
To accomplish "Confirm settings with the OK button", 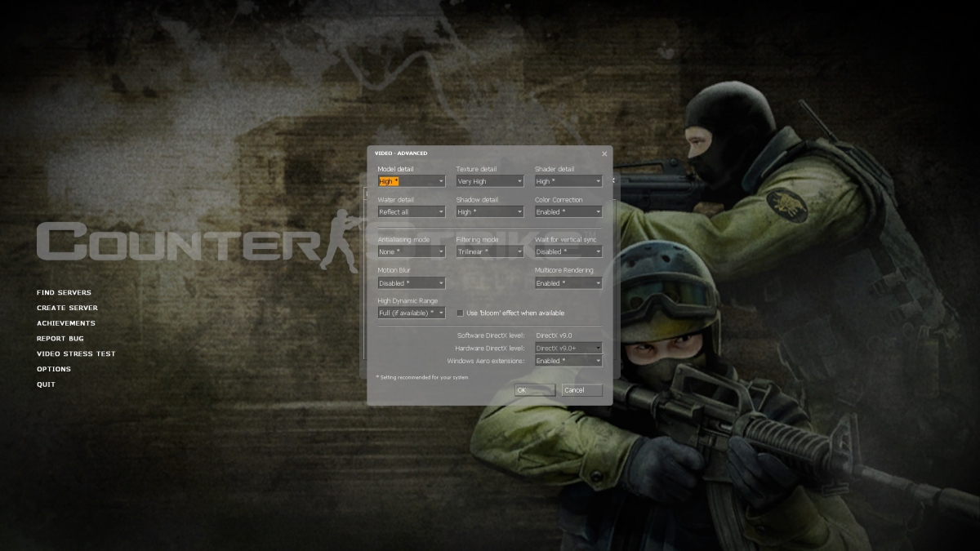I will pyautogui.click(x=535, y=390).
